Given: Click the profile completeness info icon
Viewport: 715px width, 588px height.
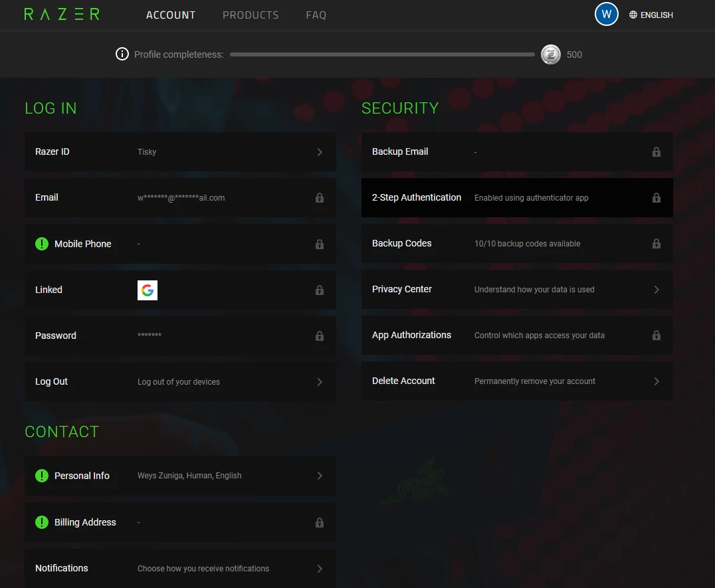Looking at the screenshot, I should coord(122,54).
